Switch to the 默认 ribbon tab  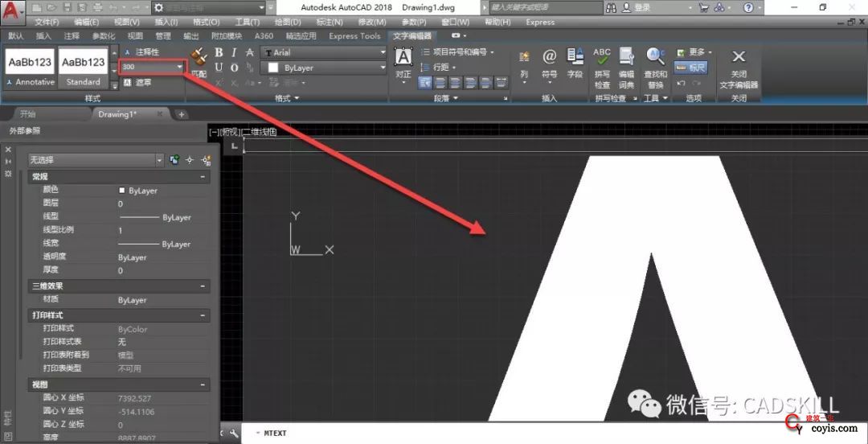(16, 36)
